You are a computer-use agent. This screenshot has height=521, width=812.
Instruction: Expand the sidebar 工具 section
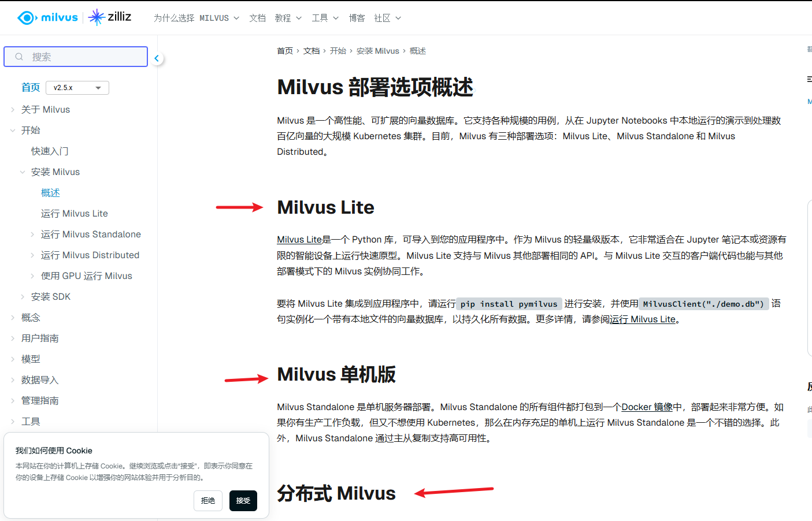pos(13,422)
